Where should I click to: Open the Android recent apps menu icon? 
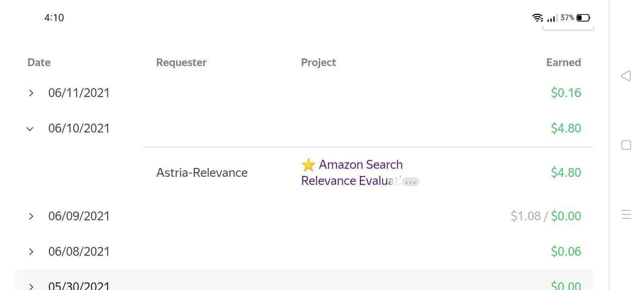[x=626, y=214]
